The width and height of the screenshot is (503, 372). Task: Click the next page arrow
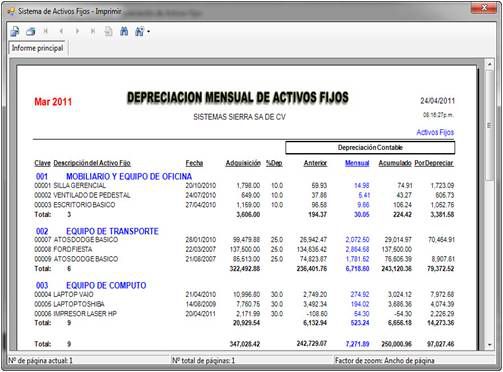[77, 31]
